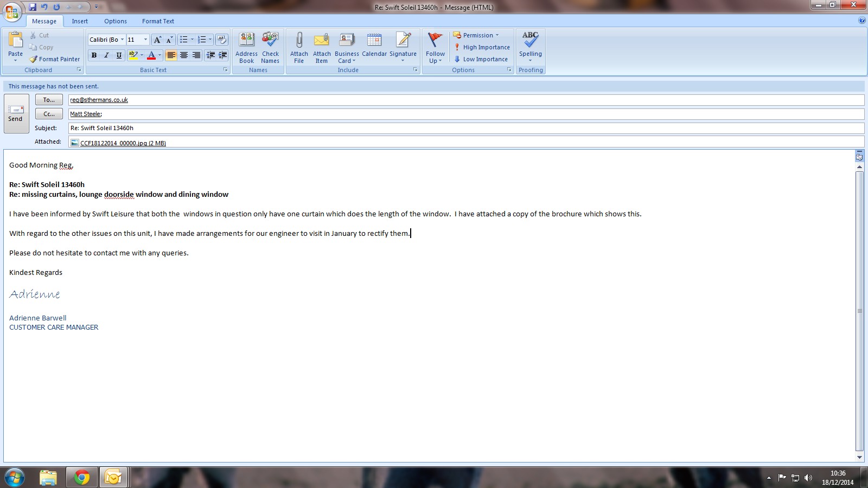The height and width of the screenshot is (488, 868).
Task: Apply the red font color
Action: click(x=151, y=55)
